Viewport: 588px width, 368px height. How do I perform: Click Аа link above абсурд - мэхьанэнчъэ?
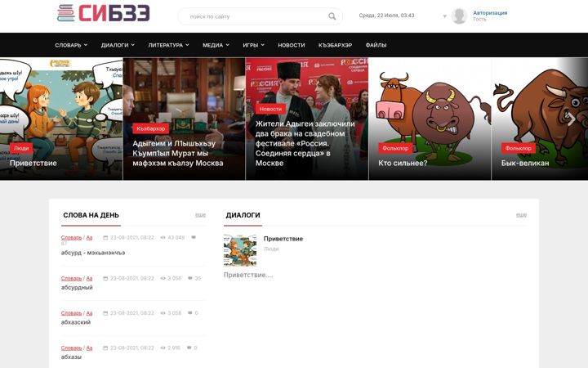[89, 238]
